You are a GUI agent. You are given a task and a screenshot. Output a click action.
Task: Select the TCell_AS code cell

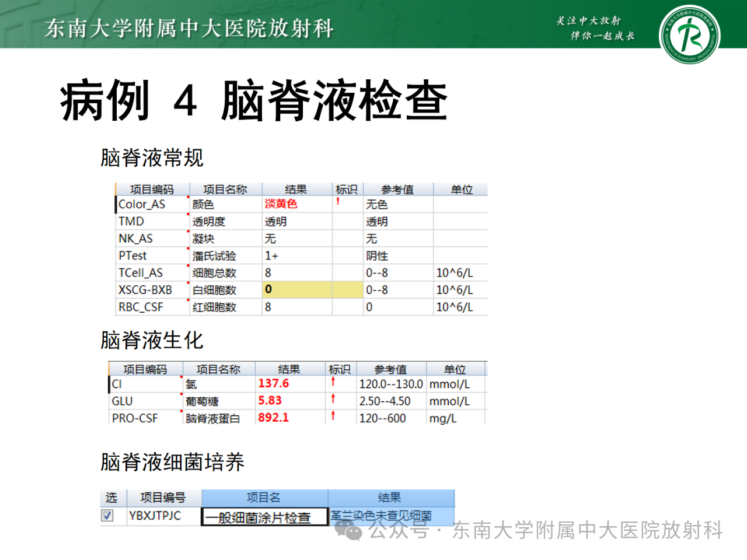point(152,272)
